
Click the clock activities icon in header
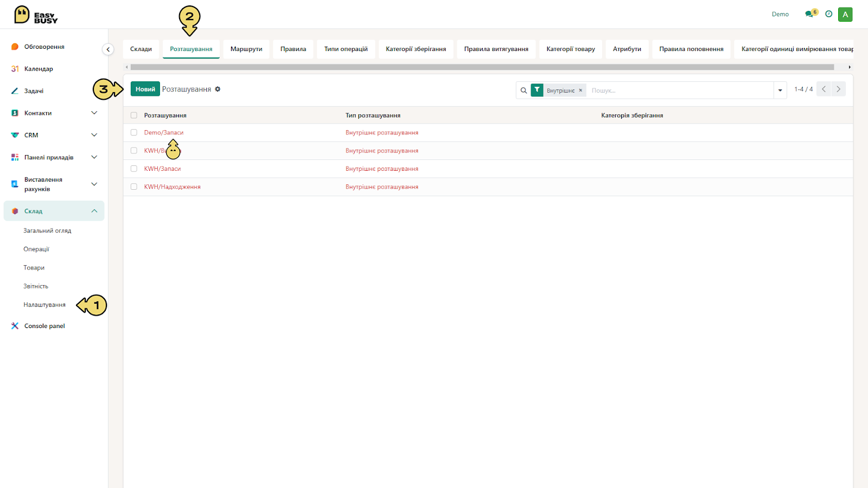tap(828, 14)
